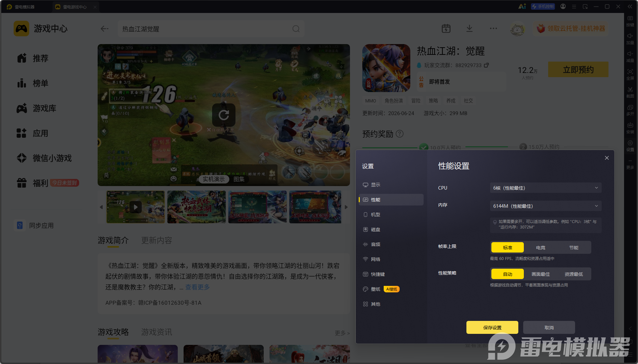Open the hamburger menu in title bar
Viewport: 638px width, 364px height.
pos(574,6)
